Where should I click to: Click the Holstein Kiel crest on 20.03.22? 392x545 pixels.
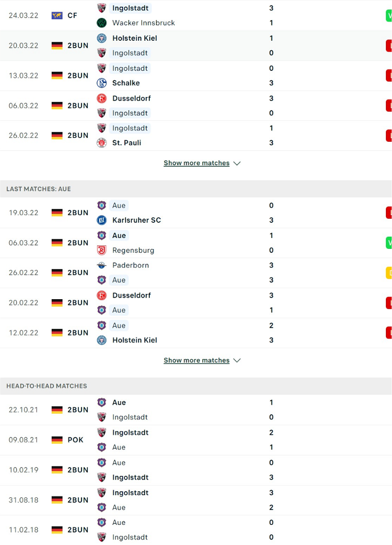pos(102,38)
